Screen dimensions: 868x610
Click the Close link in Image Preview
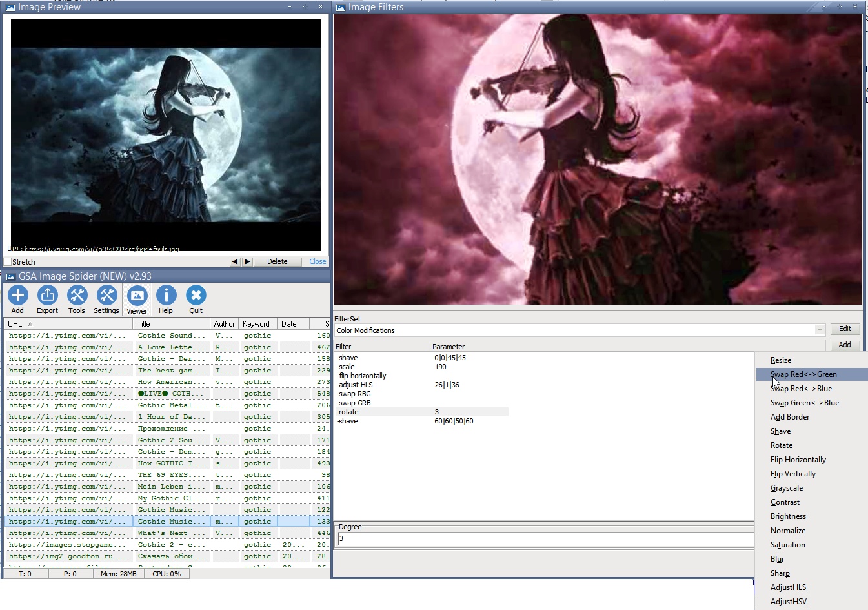[318, 261]
